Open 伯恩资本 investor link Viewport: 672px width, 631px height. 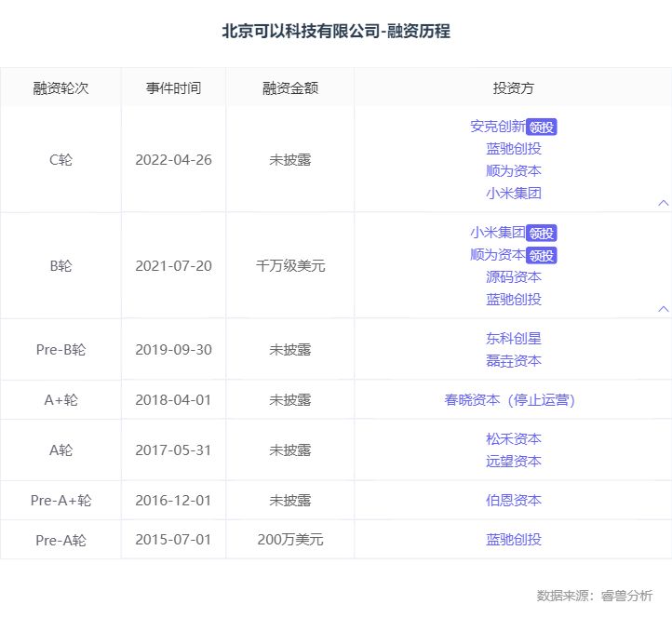[514, 501]
